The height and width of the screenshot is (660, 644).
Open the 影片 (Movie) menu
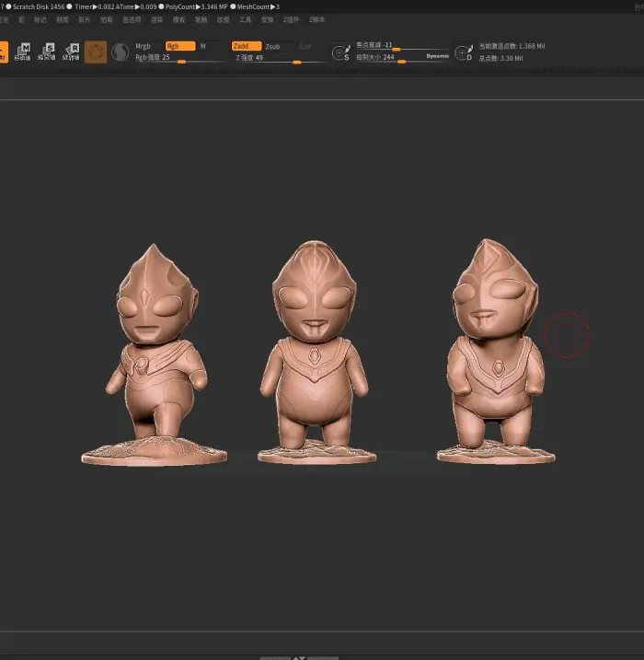pyautogui.click(x=84, y=19)
